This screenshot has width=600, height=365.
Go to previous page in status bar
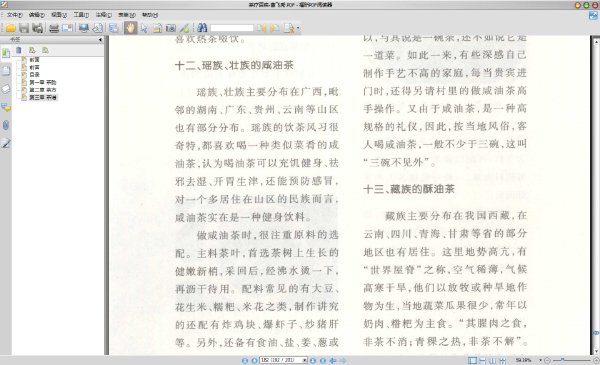pos(254,360)
